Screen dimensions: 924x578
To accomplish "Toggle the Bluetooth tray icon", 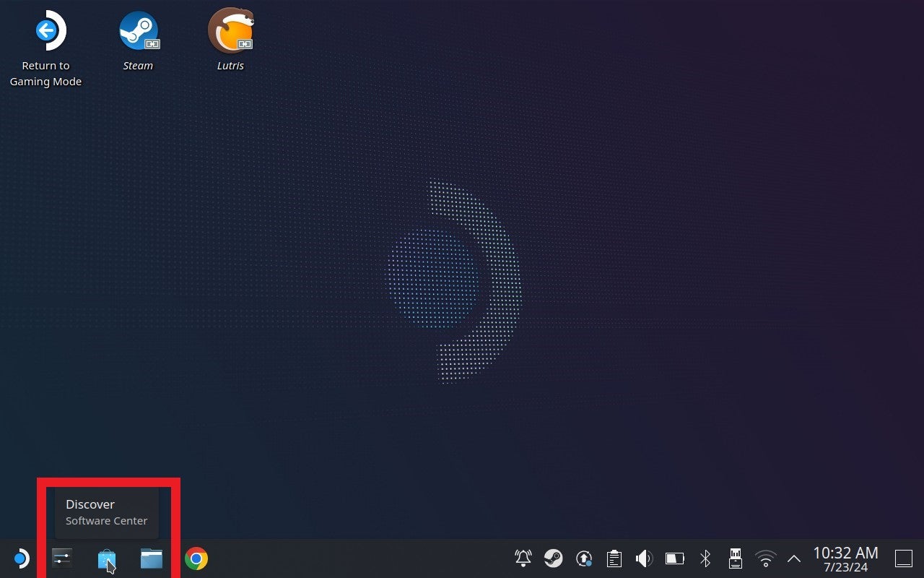I will pyautogui.click(x=705, y=558).
